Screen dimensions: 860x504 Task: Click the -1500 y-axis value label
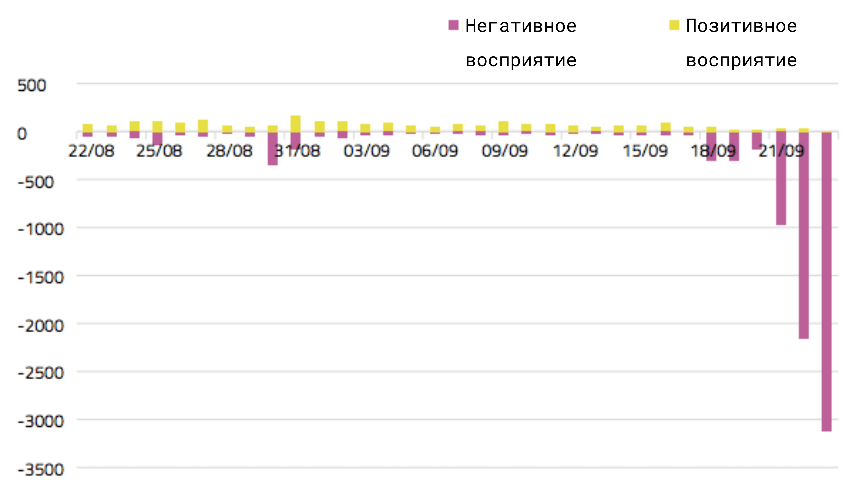pos(41,278)
